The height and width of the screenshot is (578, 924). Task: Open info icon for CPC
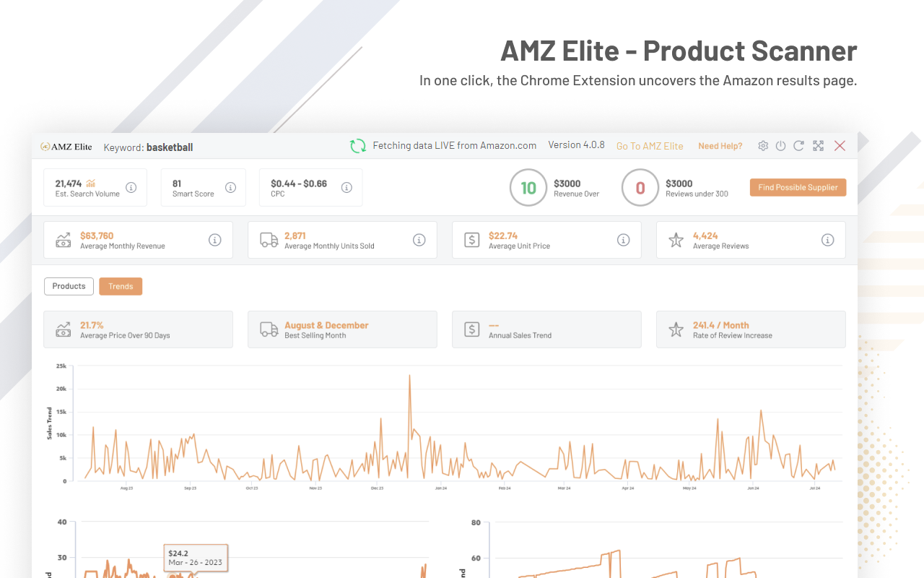(x=346, y=188)
